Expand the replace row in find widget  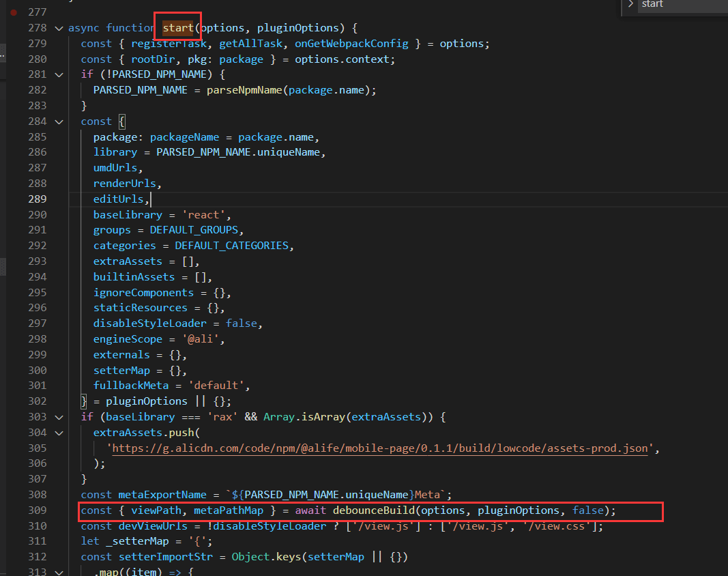[630, 5]
